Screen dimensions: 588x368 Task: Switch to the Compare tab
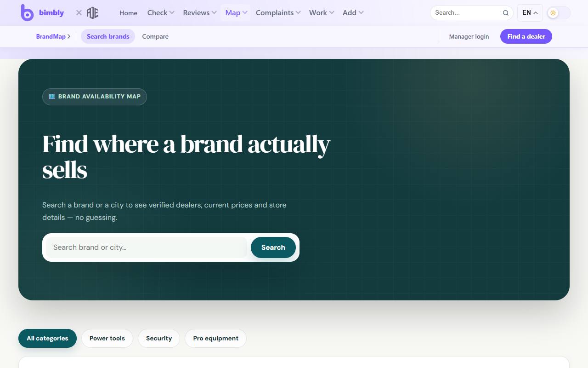point(155,36)
